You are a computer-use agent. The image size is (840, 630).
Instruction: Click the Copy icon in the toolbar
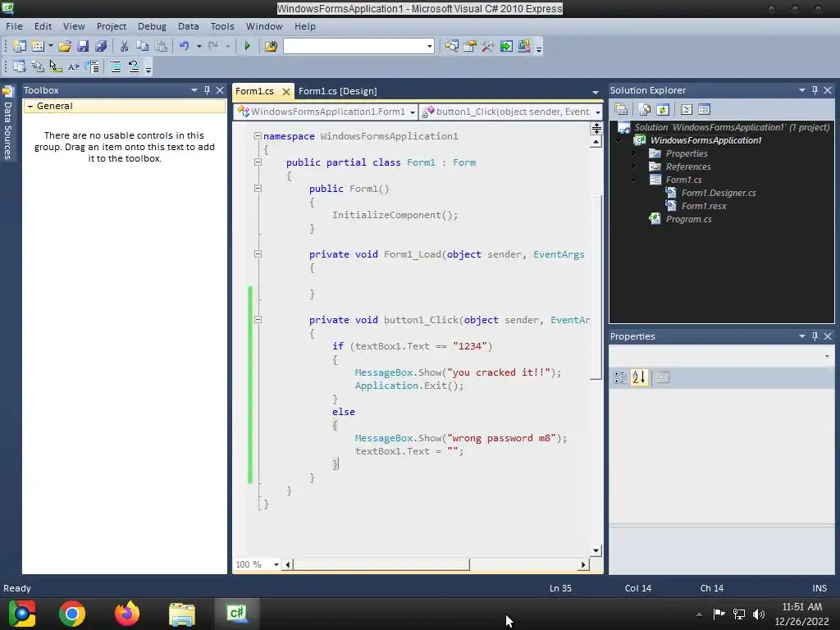click(x=143, y=46)
